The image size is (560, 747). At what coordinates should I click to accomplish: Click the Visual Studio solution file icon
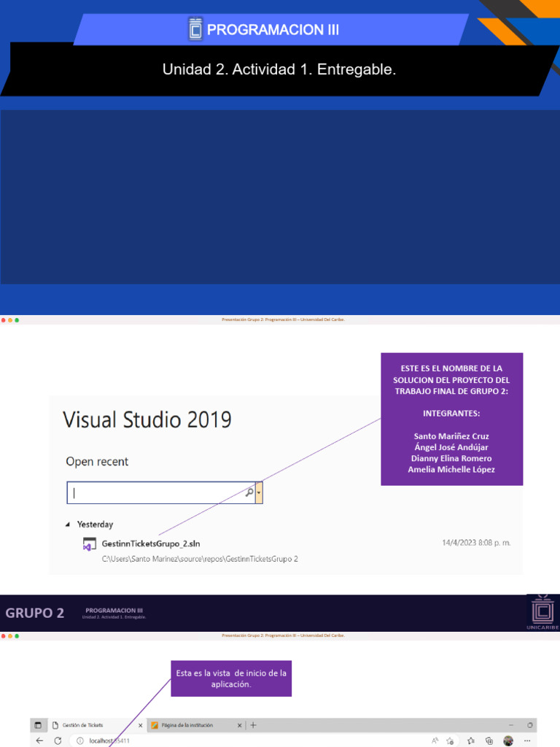(89, 544)
